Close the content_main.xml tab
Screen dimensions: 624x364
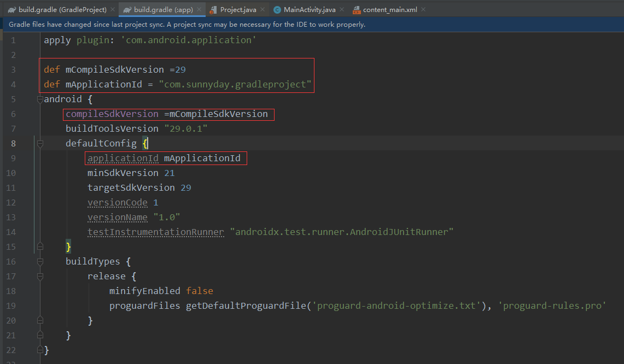pos(423,9)
